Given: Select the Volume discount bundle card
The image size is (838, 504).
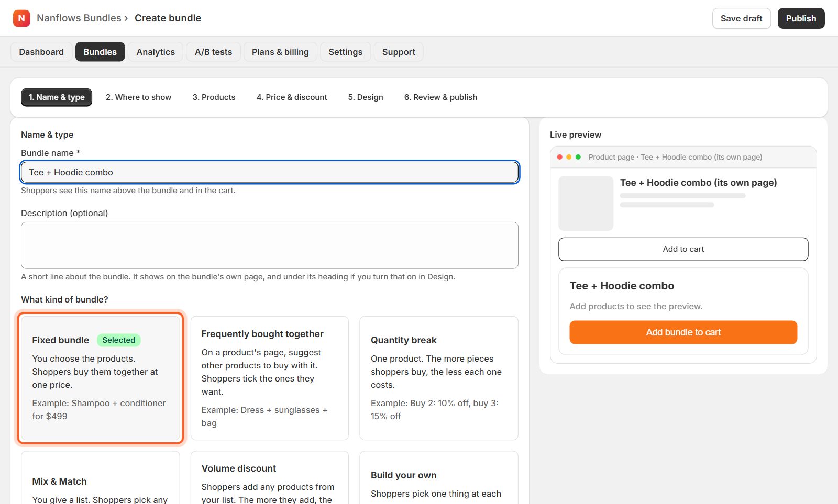Looking at the screenshot, I should click(x=270, y=478).
